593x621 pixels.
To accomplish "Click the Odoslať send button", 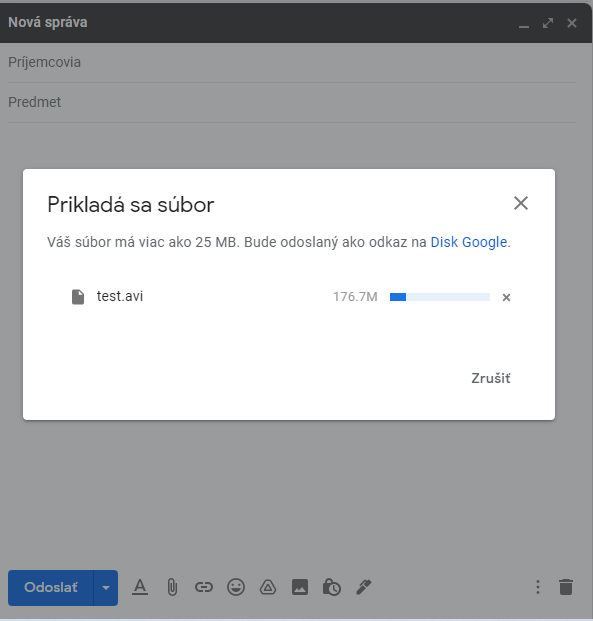I will (x=51, y=588).
